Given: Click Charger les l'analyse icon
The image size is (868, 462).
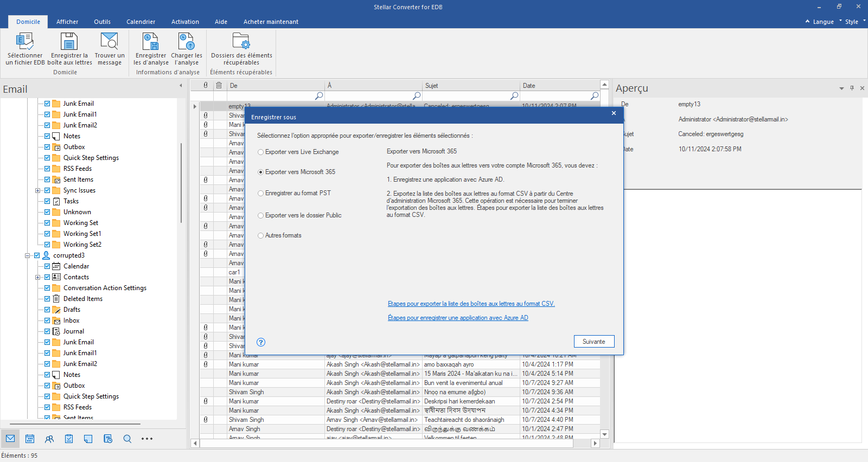Looking at the screenshot, I should pos(186,42).
